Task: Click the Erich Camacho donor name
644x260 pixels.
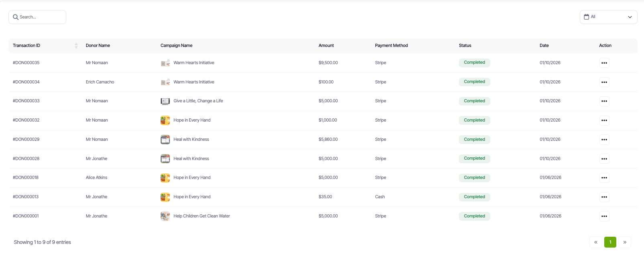Action: pos(100,82)
